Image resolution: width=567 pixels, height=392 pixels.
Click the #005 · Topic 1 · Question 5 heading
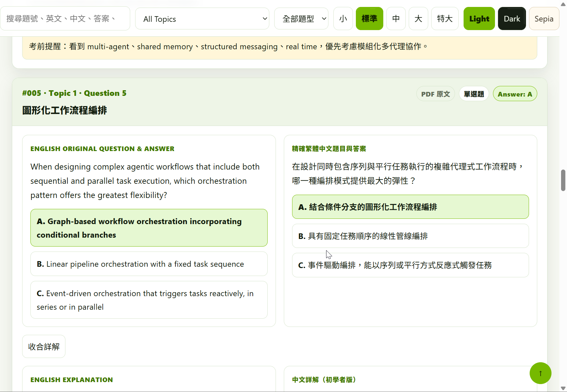(x=74, y=93)
